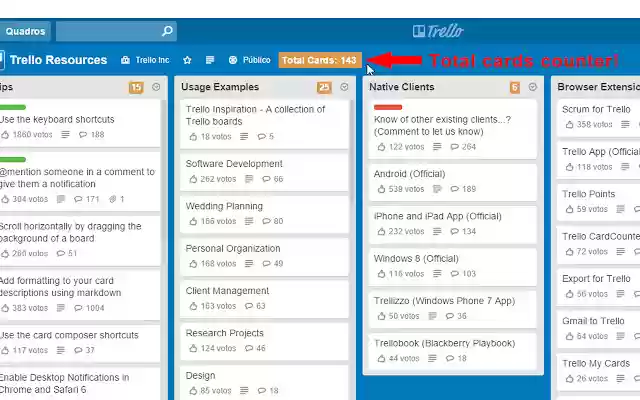The image size is (640, 400).
Task: Open Trello Inspiration collection card
Action: click(264, 124)
